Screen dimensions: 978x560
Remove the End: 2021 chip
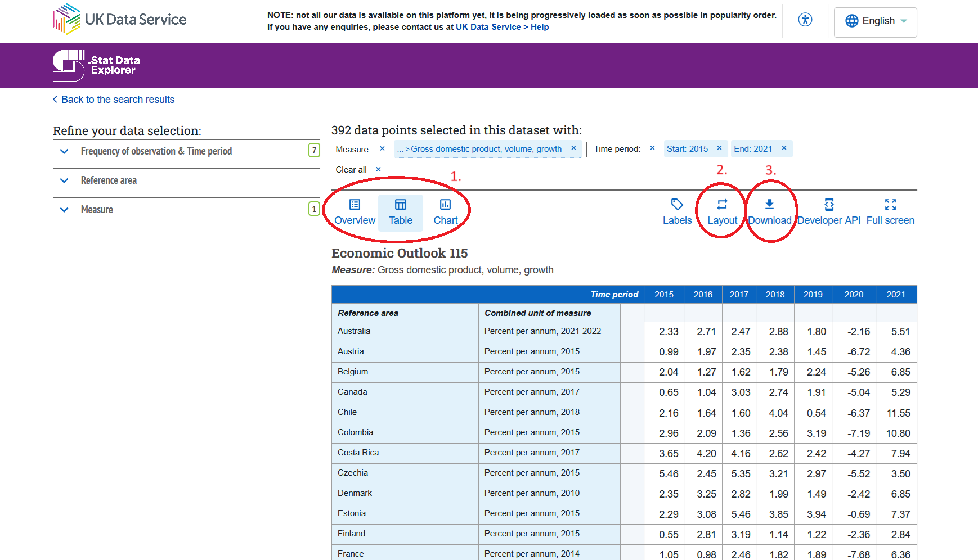pos(784,148)
